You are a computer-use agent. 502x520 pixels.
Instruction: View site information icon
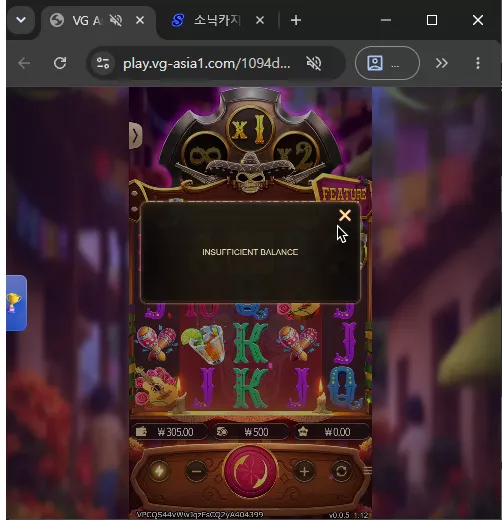(x=103, y=63)
